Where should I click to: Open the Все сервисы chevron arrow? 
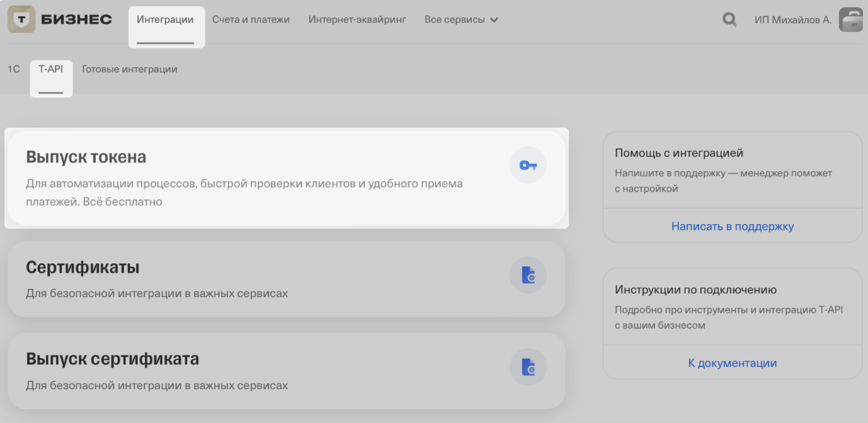pos(494,20)
